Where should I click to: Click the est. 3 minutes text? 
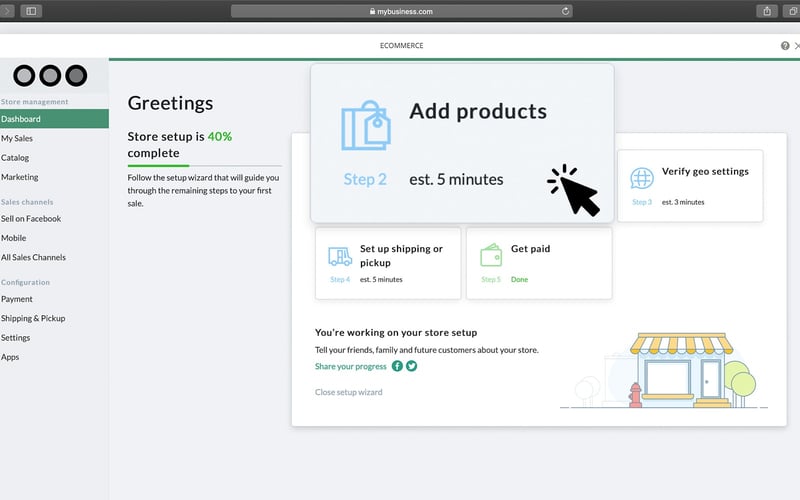[x=683, y=202]
